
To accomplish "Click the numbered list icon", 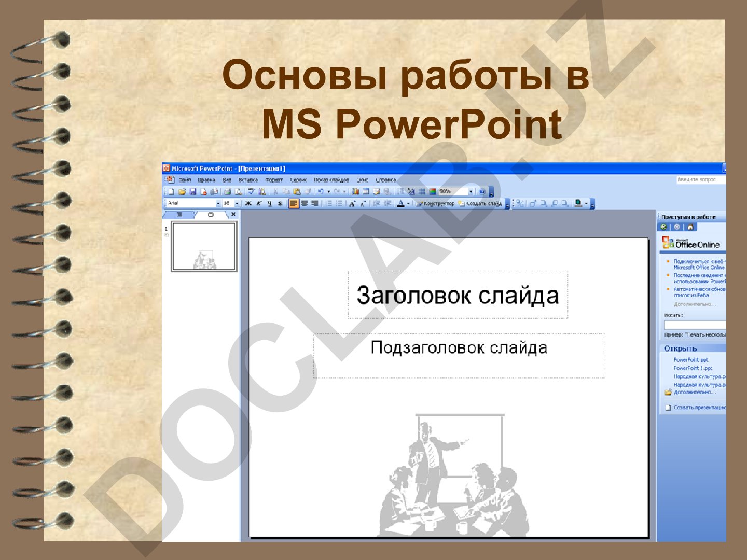I will 328,203.
